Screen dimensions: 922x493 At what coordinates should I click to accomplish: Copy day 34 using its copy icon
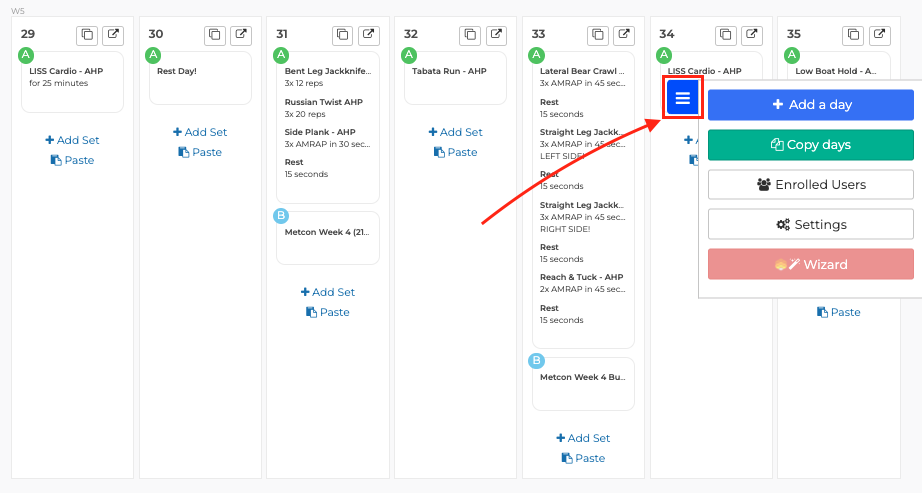726,35
